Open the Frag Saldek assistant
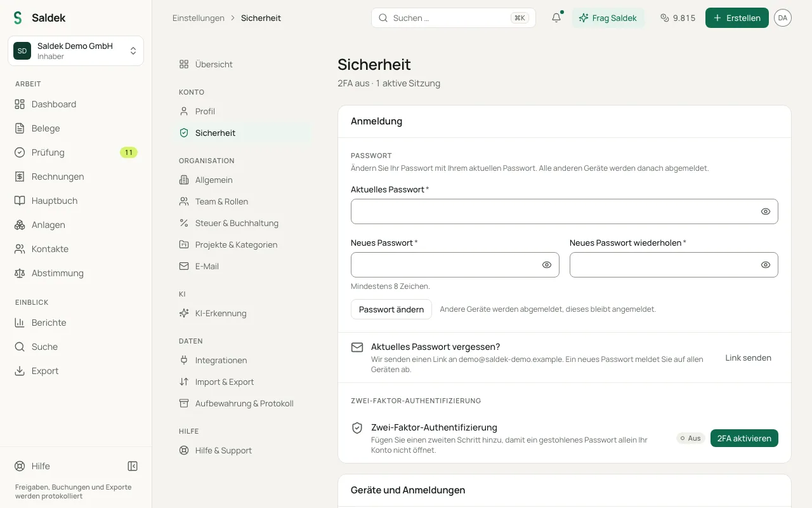Image resolution: width=812 pixels, height=508 pixels. [608, 18]
